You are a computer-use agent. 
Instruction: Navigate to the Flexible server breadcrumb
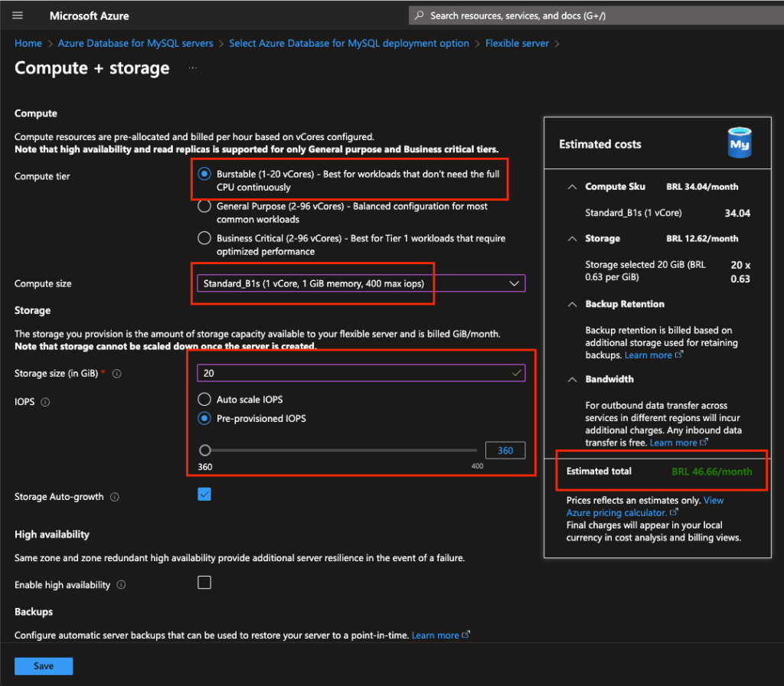pyautogui.click(x=517, y=44)
